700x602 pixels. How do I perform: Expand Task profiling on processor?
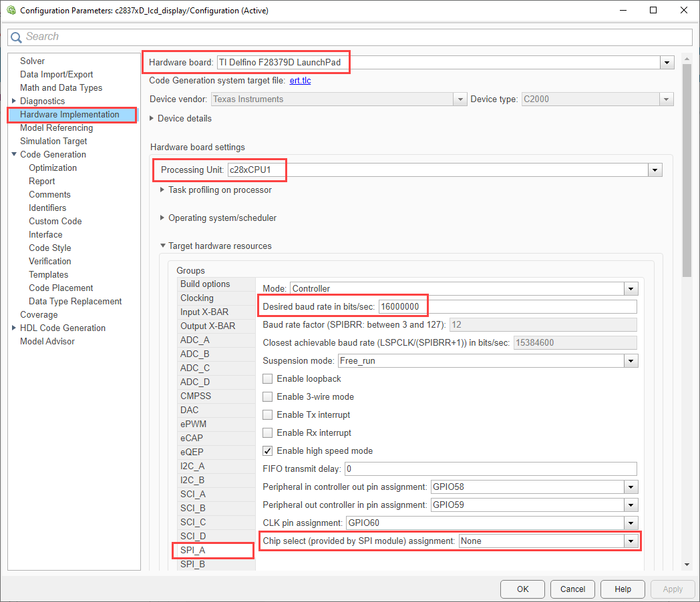[162, 190]
